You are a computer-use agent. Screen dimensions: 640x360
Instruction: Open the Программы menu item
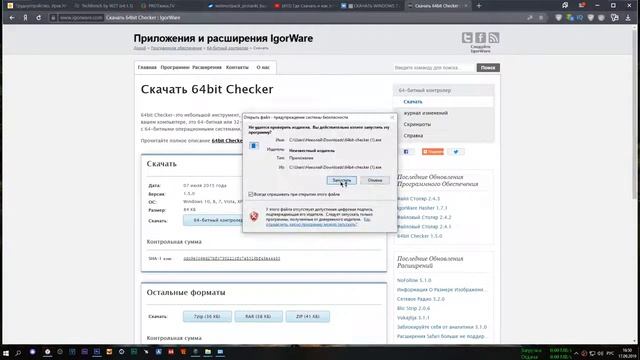click(x=175, y=67)
